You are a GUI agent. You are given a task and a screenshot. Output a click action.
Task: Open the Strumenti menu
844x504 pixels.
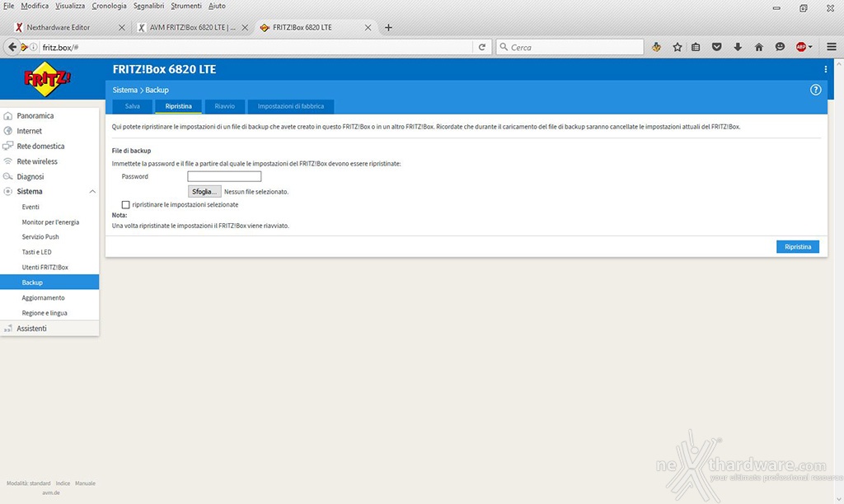coord(186,6)
